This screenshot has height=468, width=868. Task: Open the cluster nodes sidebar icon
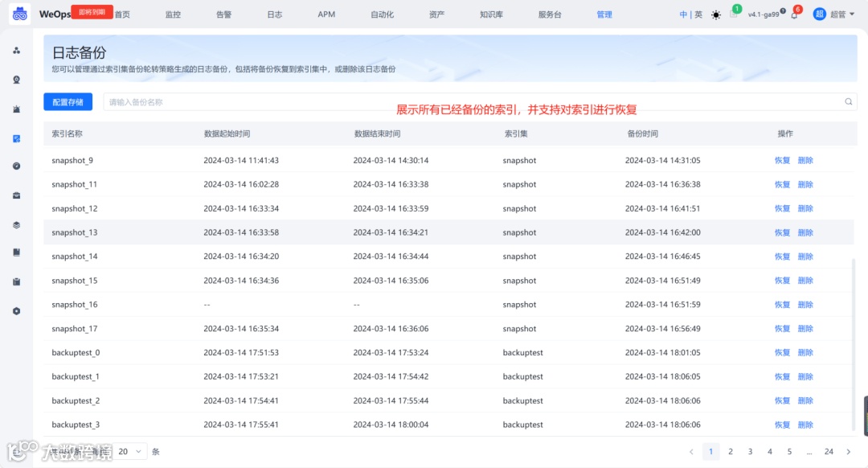17,51
